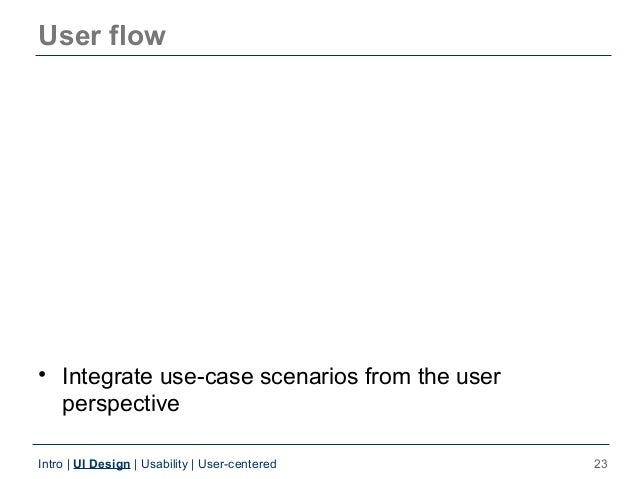The image size is (638, 479).
Task: Click separator bar between UI Design and Usability
Action: click(135, 464)
